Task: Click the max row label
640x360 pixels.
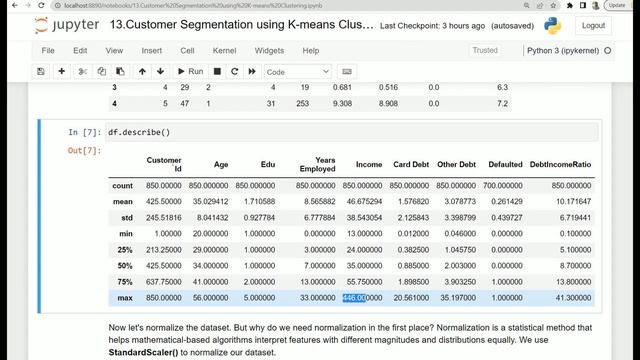Action: (125, 298)
